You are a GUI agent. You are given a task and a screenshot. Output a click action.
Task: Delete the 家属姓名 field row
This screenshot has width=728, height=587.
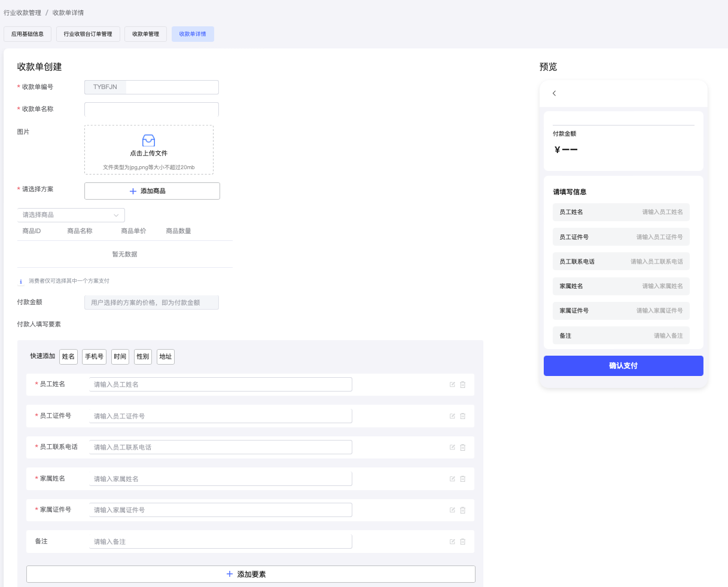[462, 479]
